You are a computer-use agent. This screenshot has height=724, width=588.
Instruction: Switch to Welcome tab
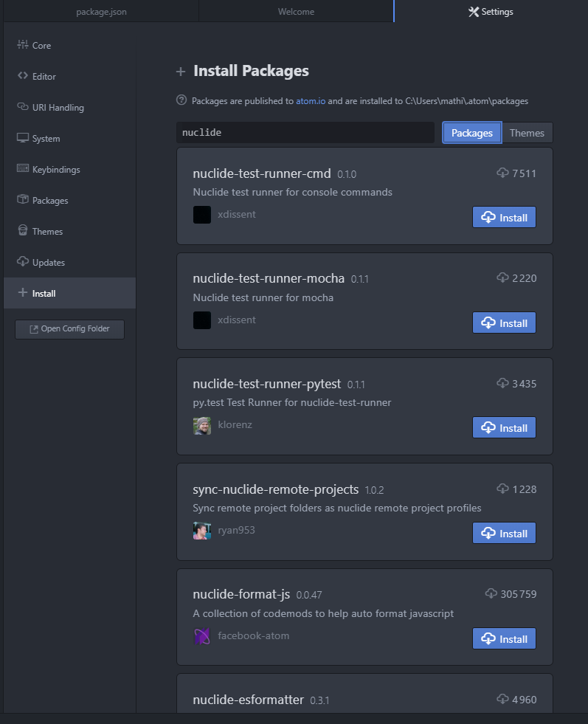pos(296,12)
